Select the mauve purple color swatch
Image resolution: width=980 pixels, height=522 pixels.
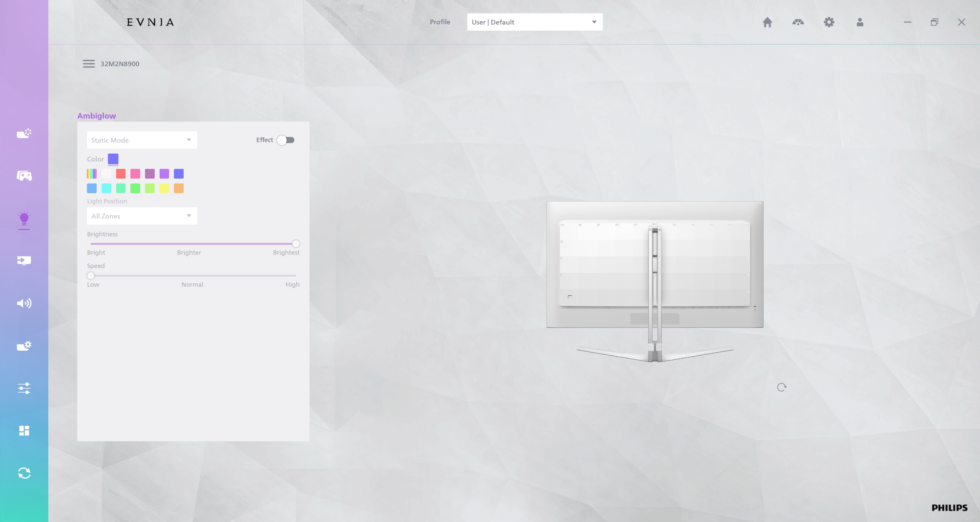point(150,174)
